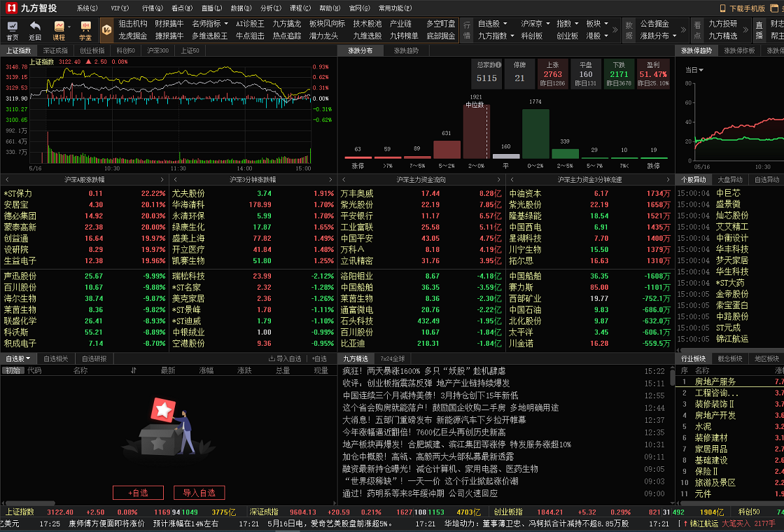Screen dimensions: 784x532
Task: Click previous arrow on 沪深主力资金流向 panel
Action: [344, 179]
